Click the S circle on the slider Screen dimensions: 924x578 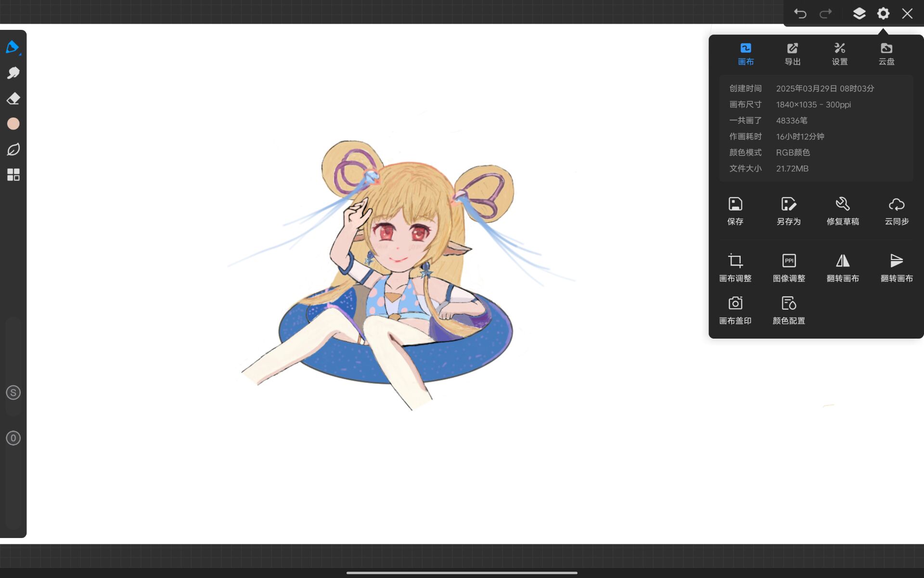(x=13, y=393)
